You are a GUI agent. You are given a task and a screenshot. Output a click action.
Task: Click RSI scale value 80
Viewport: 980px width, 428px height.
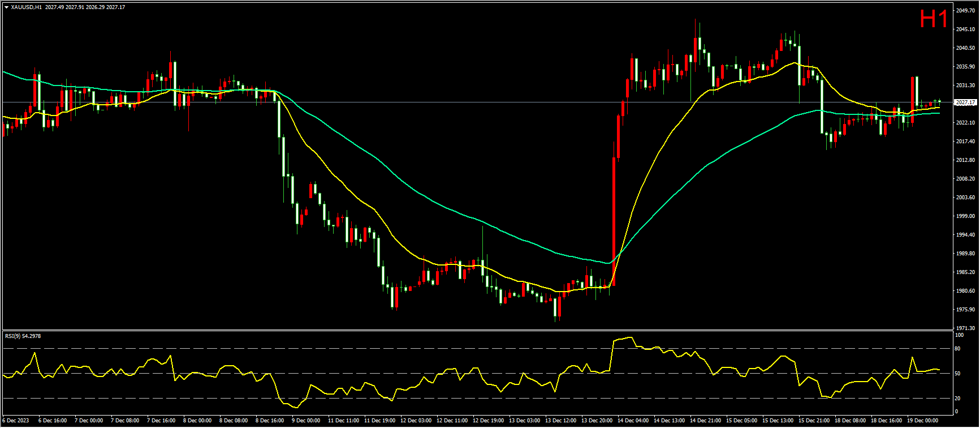tap(958, 349)
